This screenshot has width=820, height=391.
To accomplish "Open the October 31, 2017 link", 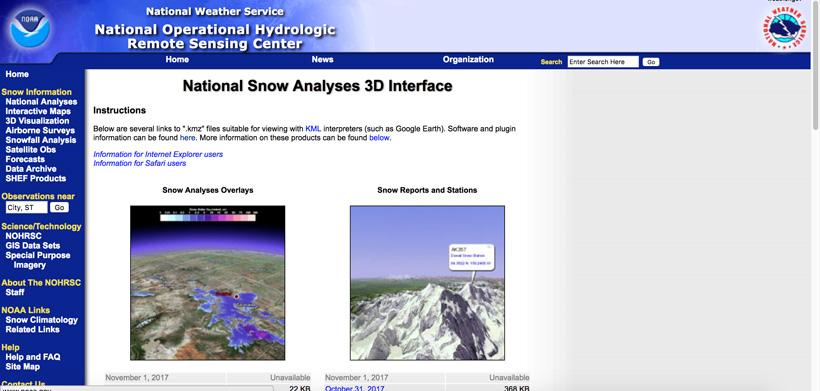I will (355, 388).
